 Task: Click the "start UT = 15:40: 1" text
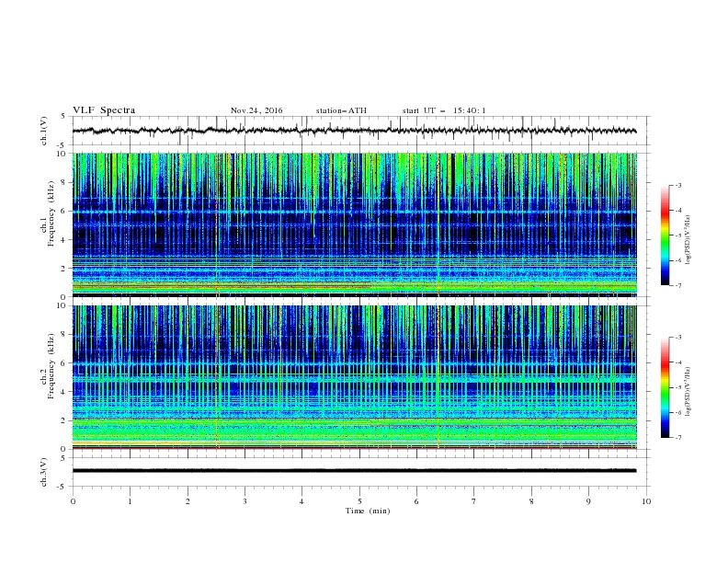(x=444, y=110)
